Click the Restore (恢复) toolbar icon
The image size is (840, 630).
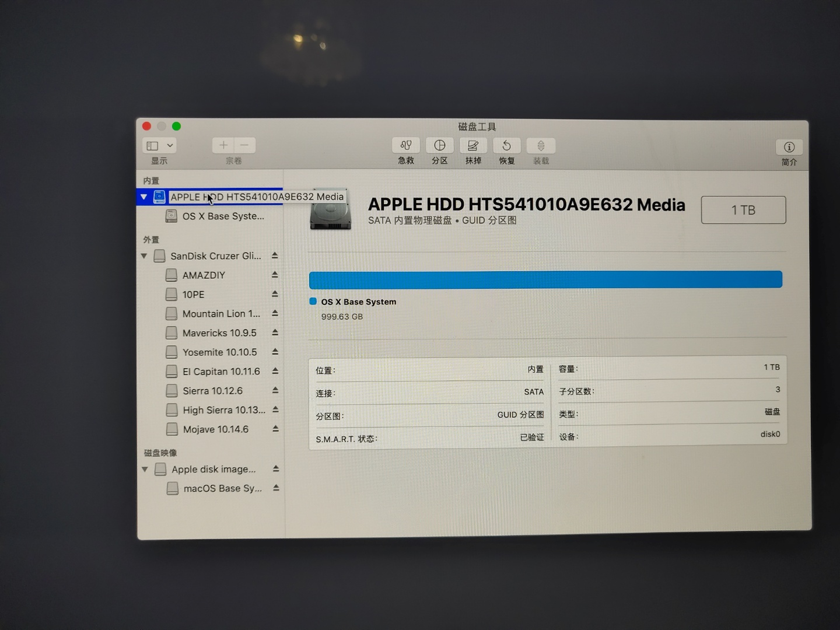(507, 145)
